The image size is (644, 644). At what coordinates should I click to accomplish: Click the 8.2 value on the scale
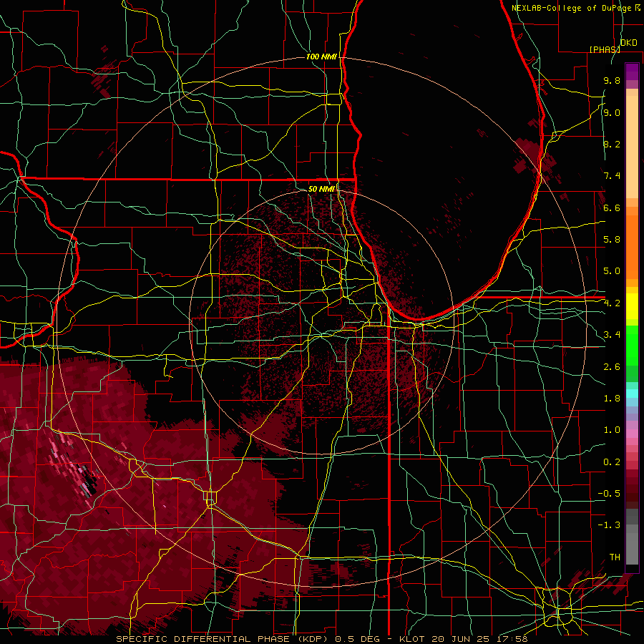pyautogui.click(x=612, y=144)
